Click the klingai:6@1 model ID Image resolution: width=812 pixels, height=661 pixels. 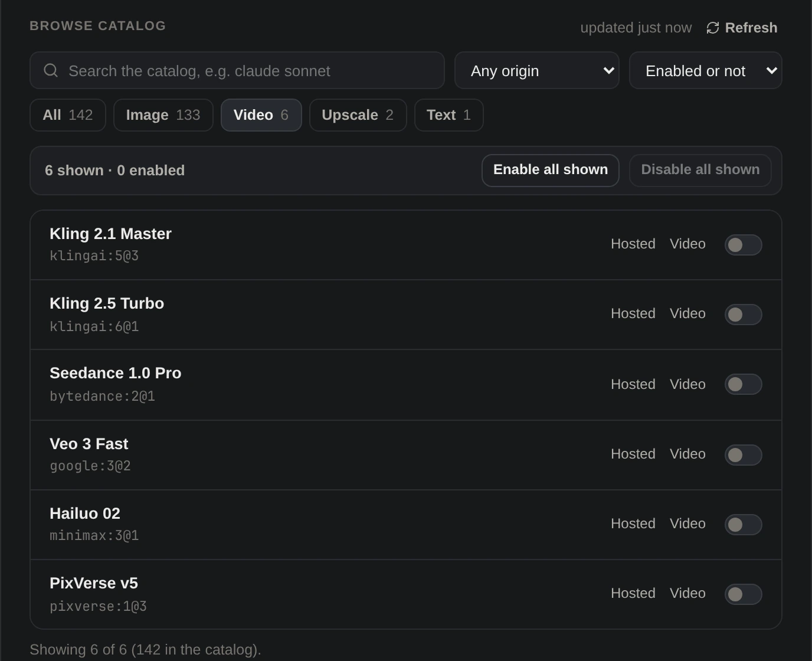(x=94, y=326)
